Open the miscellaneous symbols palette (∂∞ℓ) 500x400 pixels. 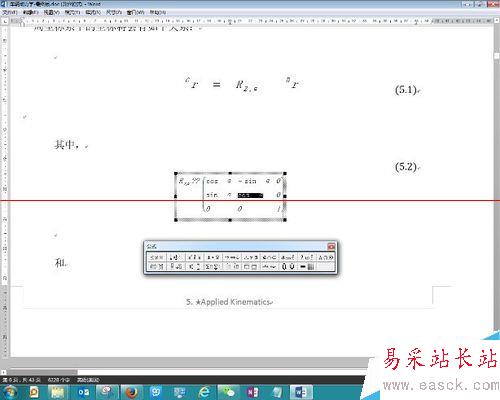288,257
